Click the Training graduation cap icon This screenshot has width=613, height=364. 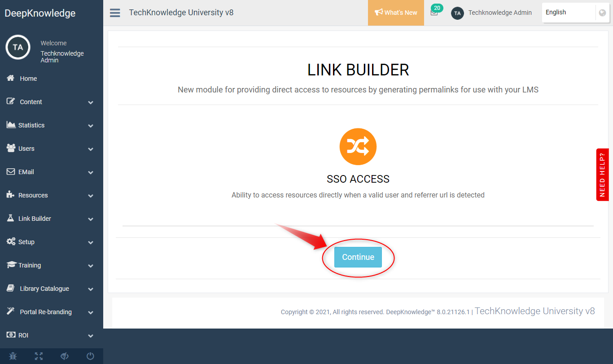[12, 265]
